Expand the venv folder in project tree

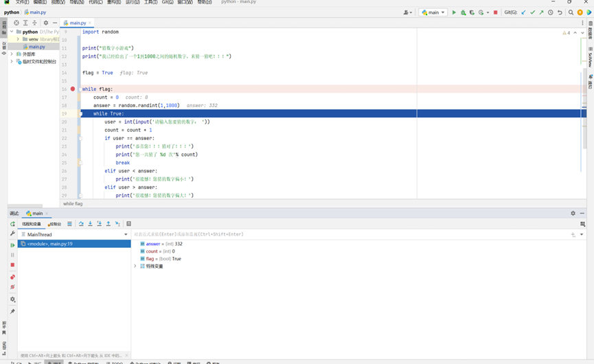[18, 39]
